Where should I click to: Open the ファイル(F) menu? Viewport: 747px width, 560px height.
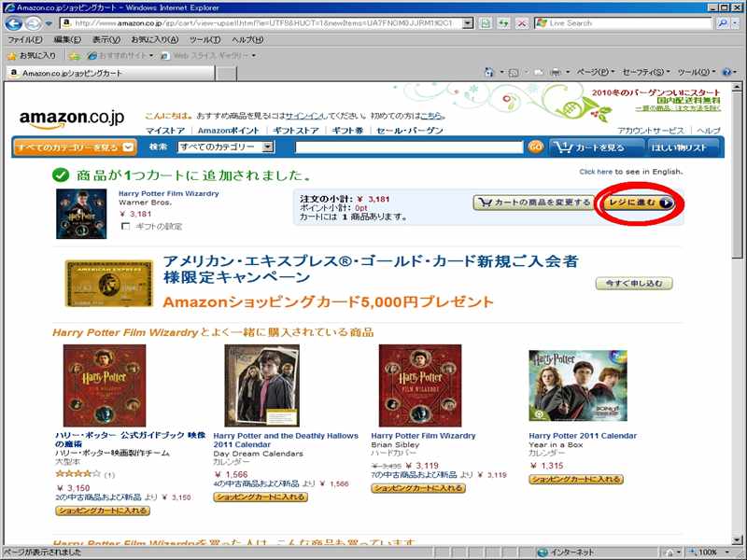pyautogui.click(x=25, y=40)
